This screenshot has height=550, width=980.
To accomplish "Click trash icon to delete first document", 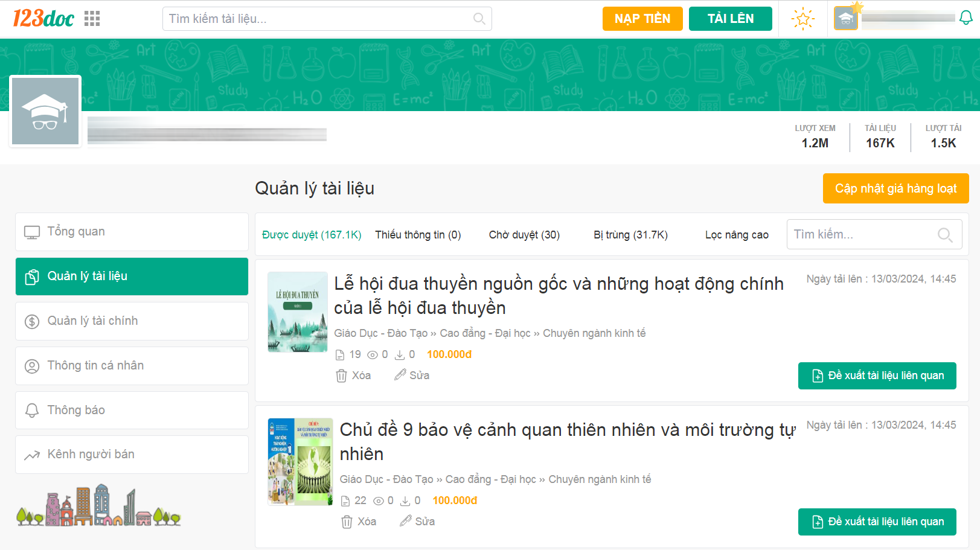I will (341, 376).
